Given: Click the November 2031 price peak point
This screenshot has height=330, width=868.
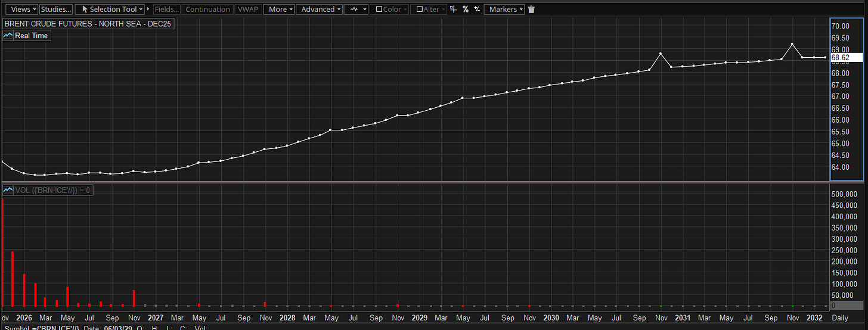Looking at the screenshot, I should point(792,44).
